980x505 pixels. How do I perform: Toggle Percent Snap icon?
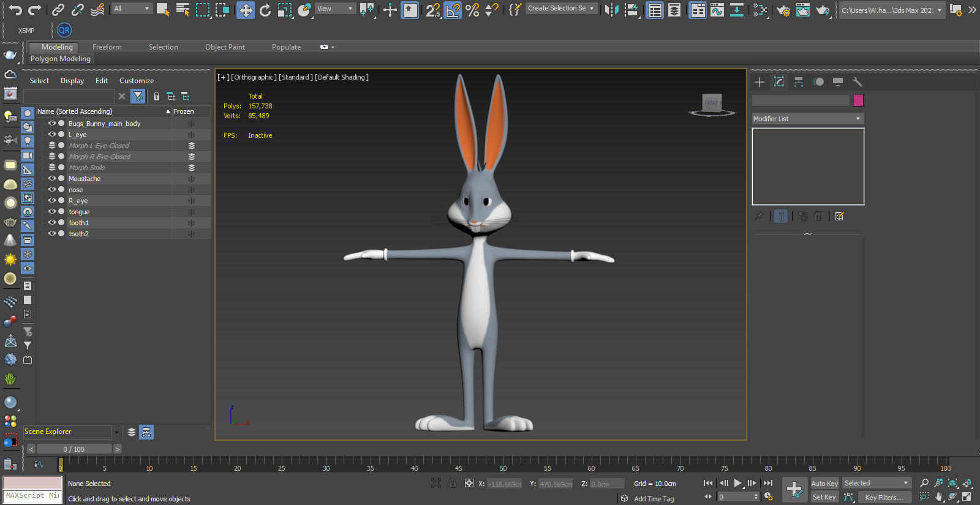tap(472, 10)
